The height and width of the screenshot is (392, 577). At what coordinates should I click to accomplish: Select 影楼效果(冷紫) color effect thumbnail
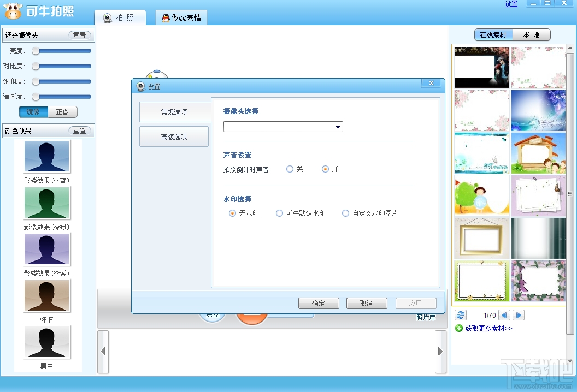47,250
